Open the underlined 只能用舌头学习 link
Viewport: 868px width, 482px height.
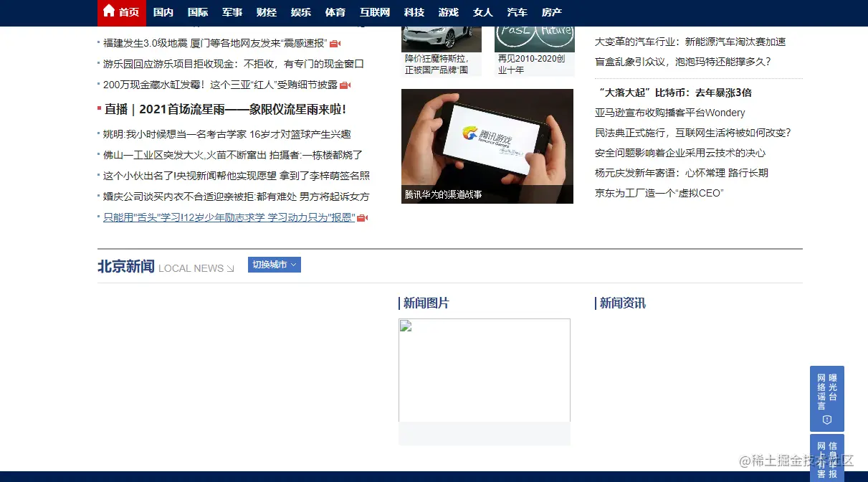(229, 217)
